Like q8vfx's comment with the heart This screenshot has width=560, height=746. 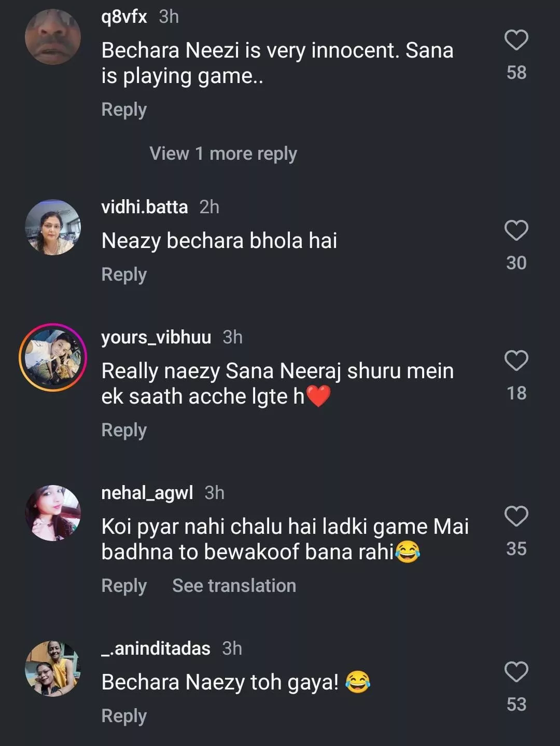516,40
